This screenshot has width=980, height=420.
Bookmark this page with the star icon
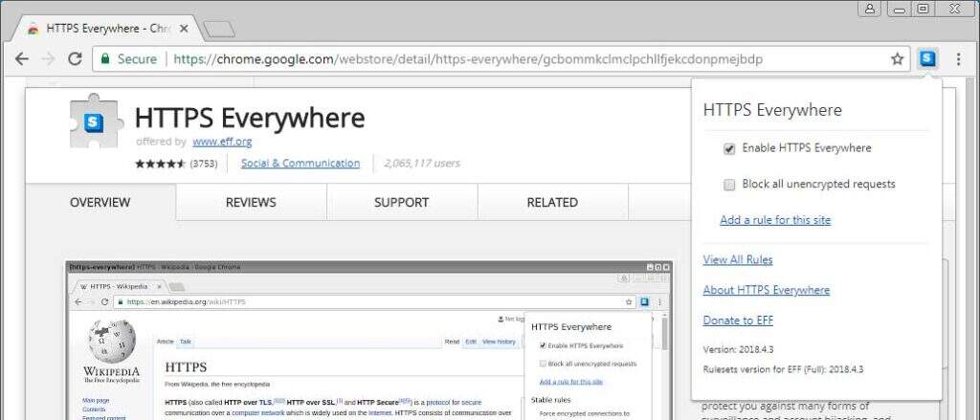(897, 59)
